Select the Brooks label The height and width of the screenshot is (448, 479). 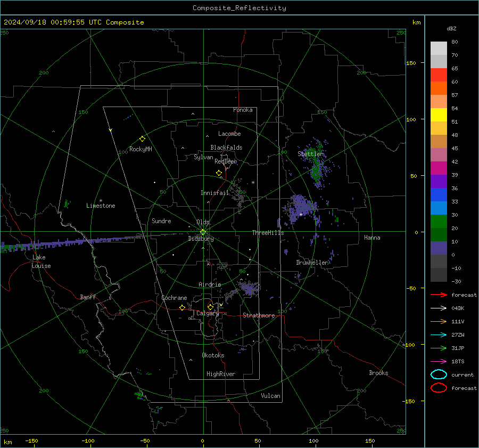click(378, 373)
